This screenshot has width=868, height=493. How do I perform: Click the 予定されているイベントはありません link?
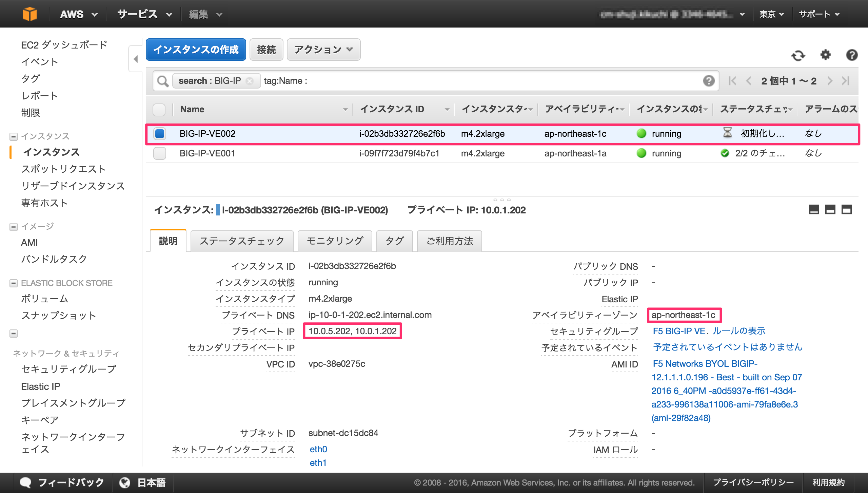pos(728,347)
